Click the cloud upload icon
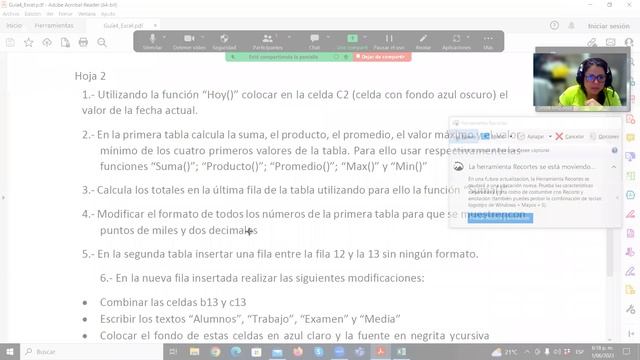Screen dimensions: 640x360 point(47,42)
